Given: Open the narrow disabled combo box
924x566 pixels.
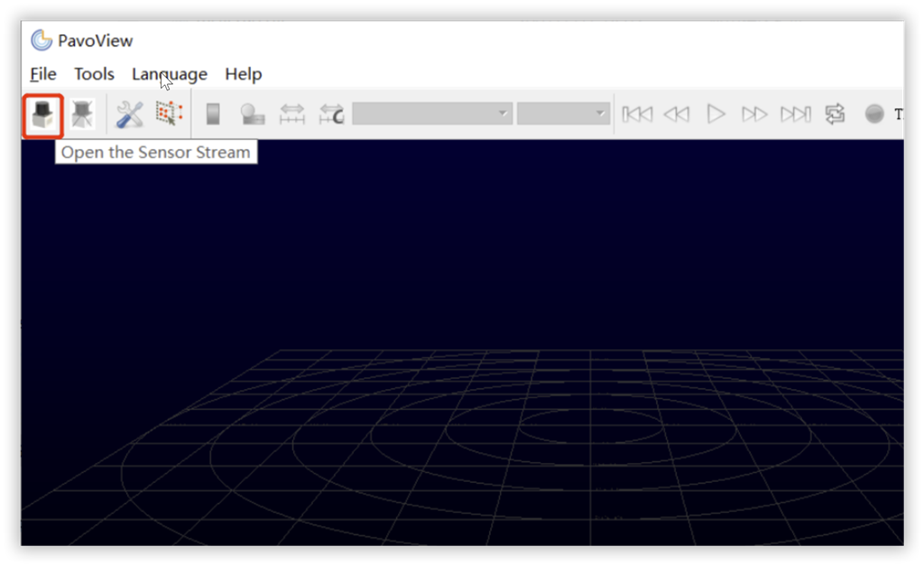Looking at the screenshot, I should coord(563,113).
